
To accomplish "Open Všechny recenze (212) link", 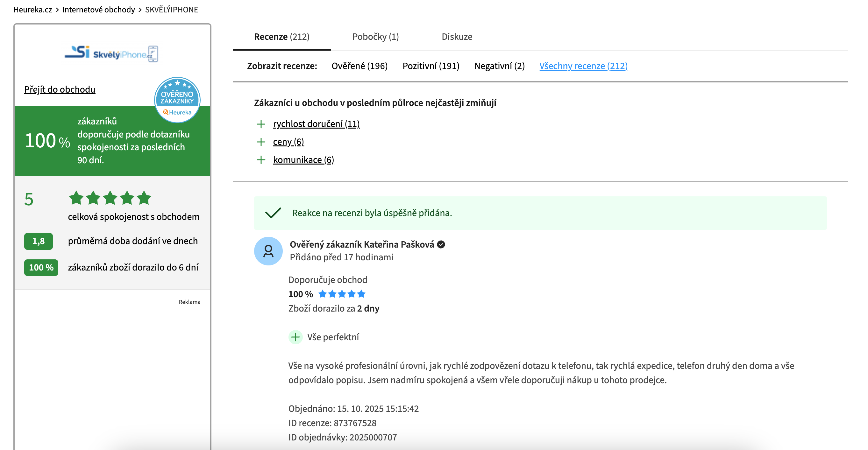I will pos(583,66).
